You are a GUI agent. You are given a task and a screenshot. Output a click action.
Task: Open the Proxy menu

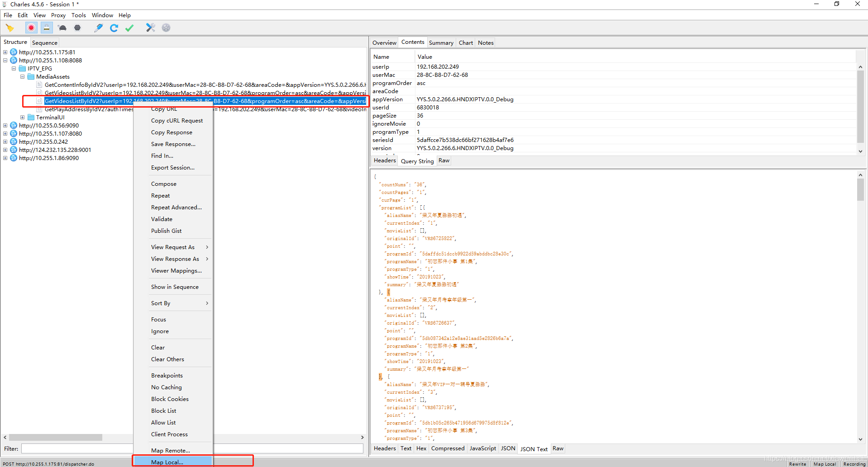click(58, 15)
